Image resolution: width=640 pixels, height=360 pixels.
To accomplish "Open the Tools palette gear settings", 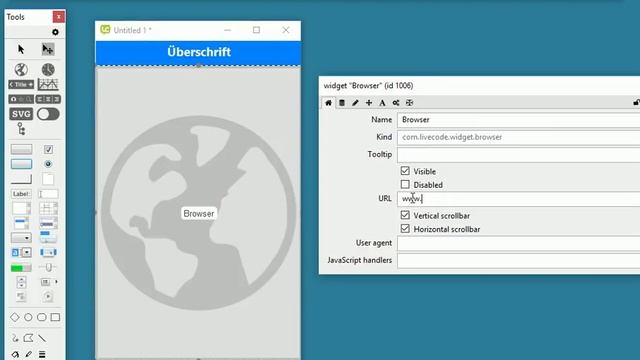I will (x=55, y=32).
